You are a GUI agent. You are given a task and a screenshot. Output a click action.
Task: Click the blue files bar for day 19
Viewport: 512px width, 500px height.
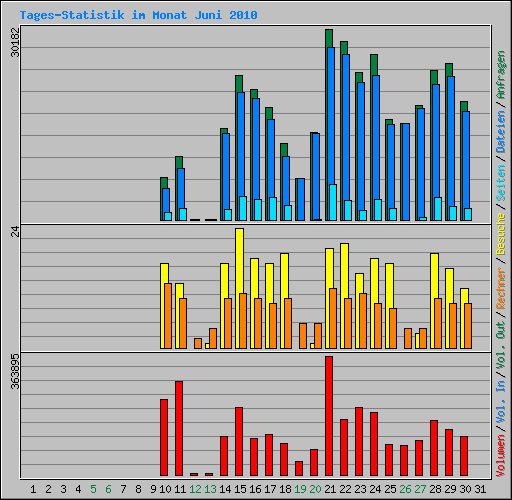point(301,199)
